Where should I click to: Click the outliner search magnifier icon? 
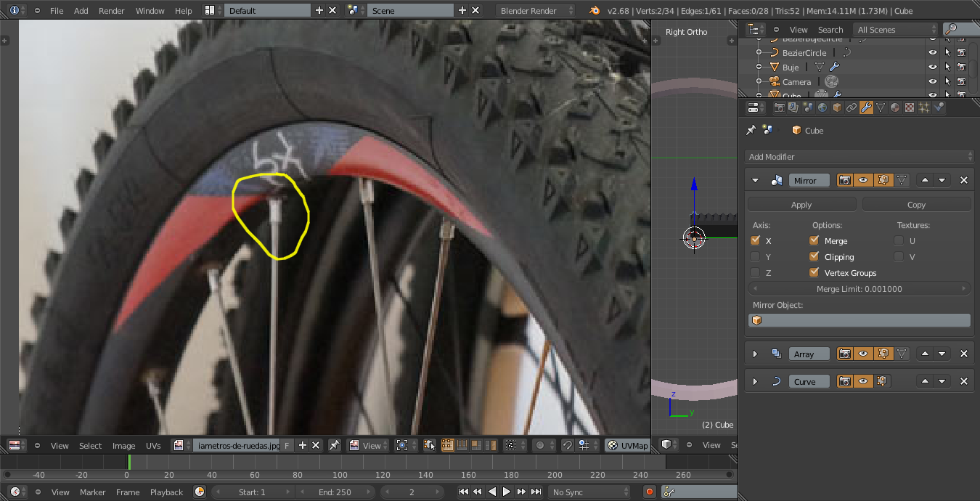(951, 29)
